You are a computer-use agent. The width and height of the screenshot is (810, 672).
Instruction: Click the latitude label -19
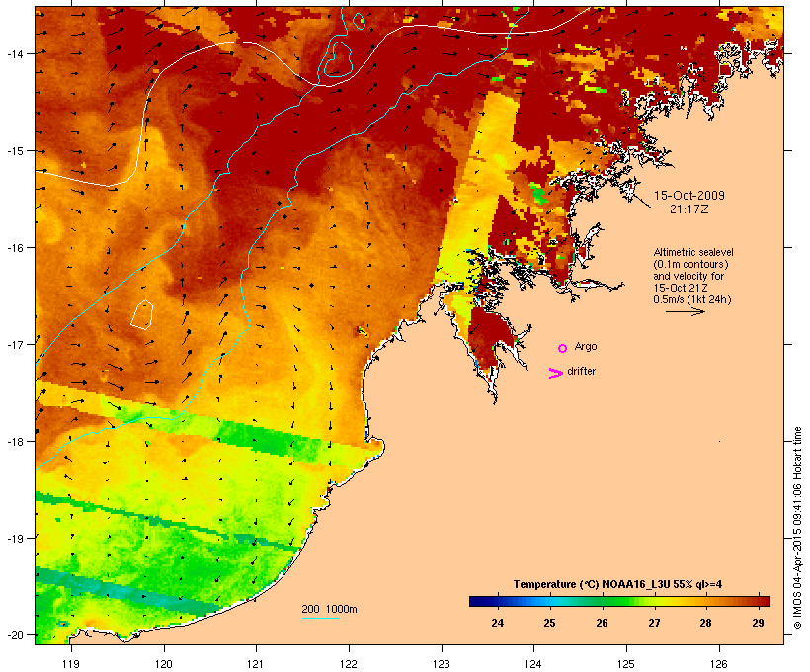click(x=15, y=539)
